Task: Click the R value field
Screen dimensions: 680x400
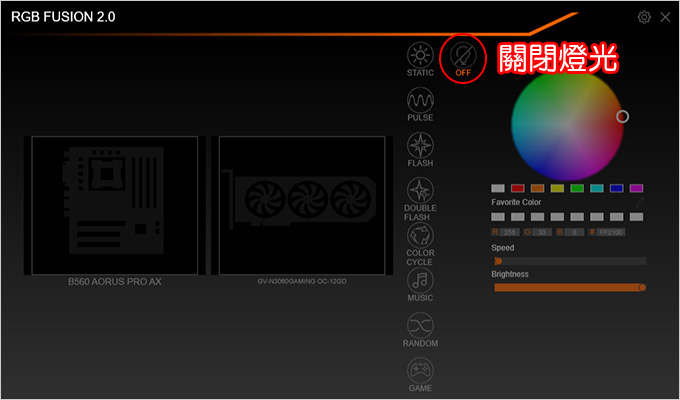Action: [510, 233]
